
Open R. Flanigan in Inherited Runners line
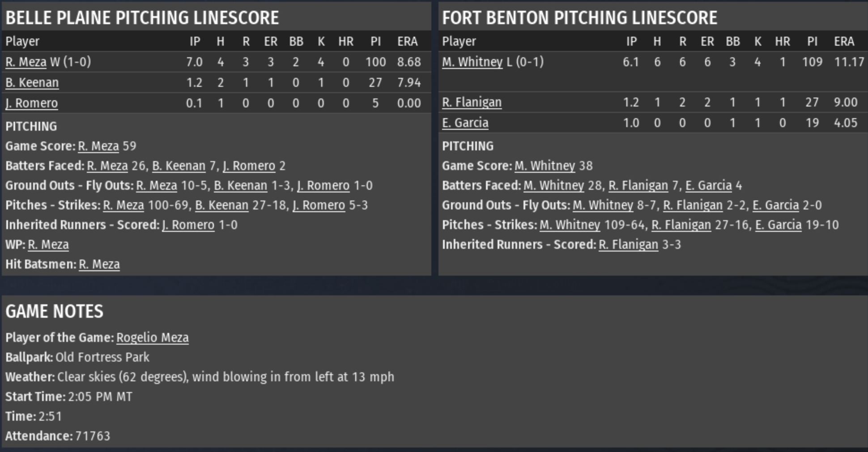[x=628, y=244]
